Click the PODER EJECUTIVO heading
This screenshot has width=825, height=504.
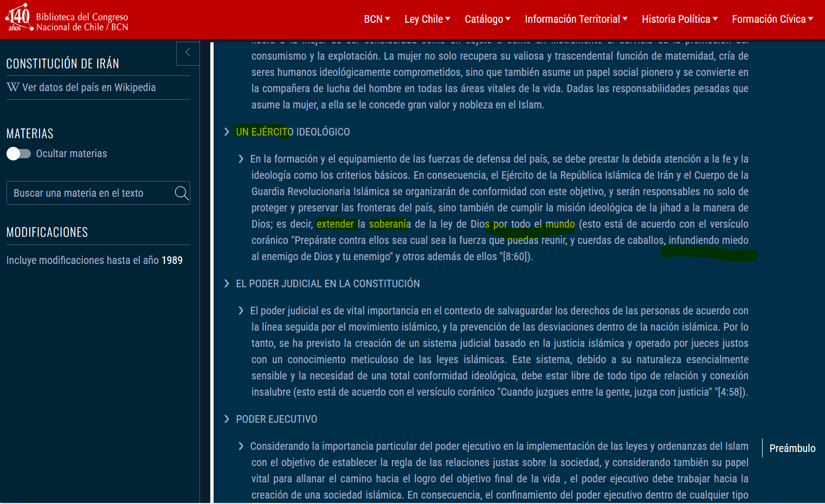pos(276,419)
